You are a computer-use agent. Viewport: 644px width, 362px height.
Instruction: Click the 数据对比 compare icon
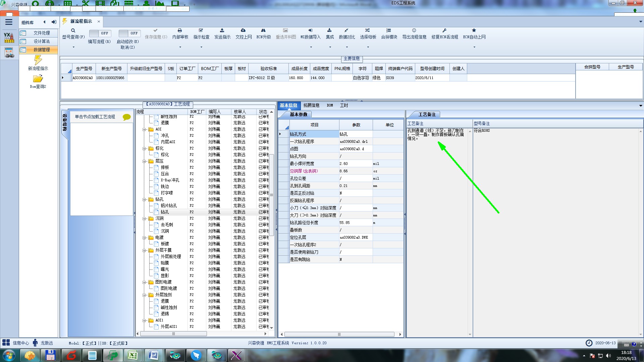coord(346,31)
